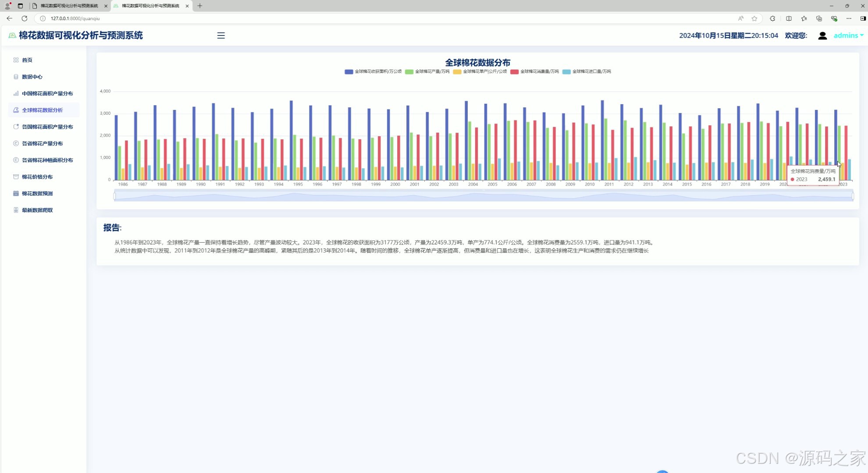Click the bar chart icon for 中国棉花面积产量分布
The width and height of the screenshot is (868, 473).
[x=16, y=93]
